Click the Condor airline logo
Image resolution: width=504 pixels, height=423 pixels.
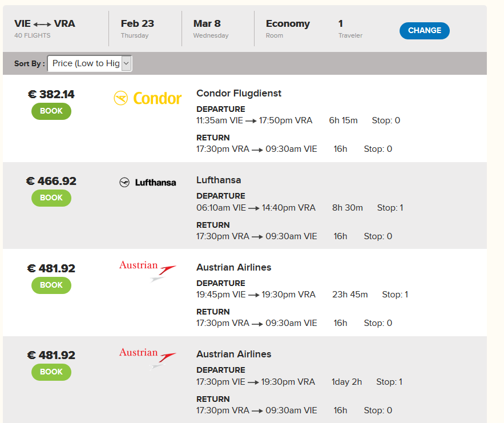coord(148,98)
